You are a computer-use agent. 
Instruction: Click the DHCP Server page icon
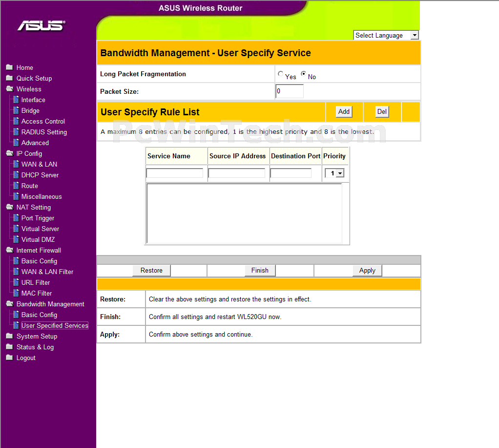coord(16,175)
